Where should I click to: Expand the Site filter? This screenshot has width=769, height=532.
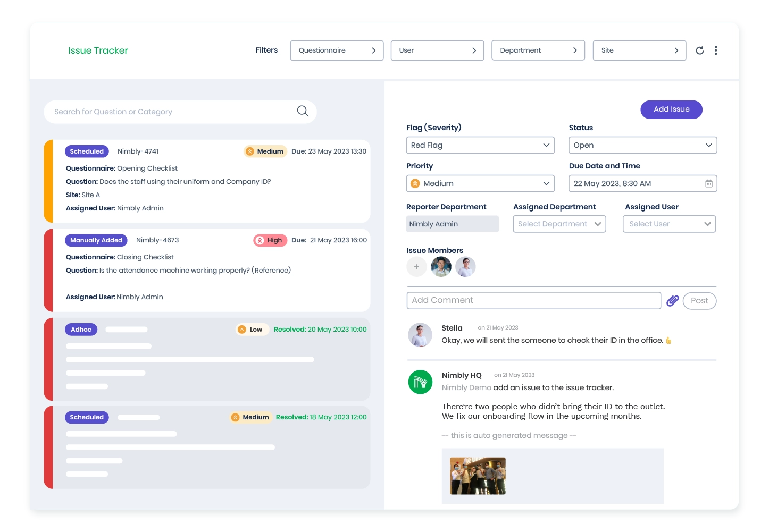639,50
